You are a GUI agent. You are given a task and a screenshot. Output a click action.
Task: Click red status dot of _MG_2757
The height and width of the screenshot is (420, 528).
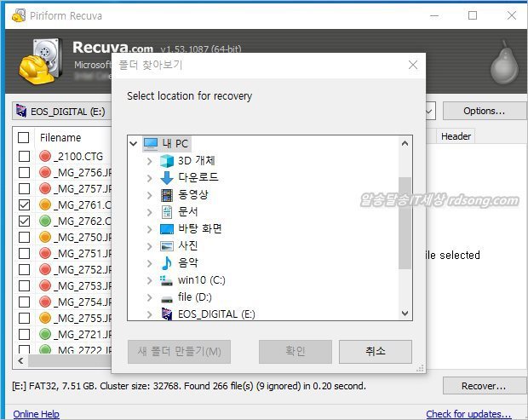tap(45, 188)
